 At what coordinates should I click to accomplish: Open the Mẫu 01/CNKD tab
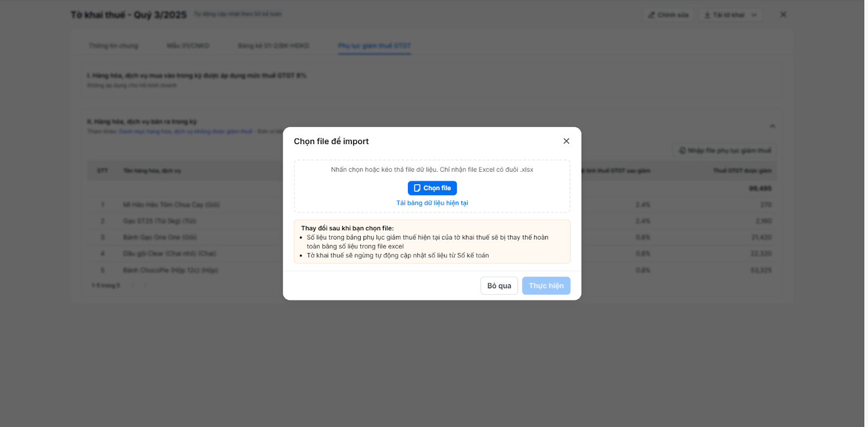pos(188,46)
